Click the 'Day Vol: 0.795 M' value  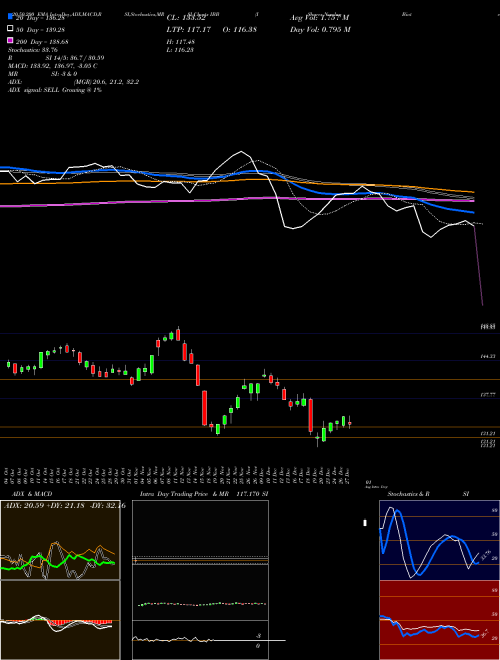coord(320,29)
